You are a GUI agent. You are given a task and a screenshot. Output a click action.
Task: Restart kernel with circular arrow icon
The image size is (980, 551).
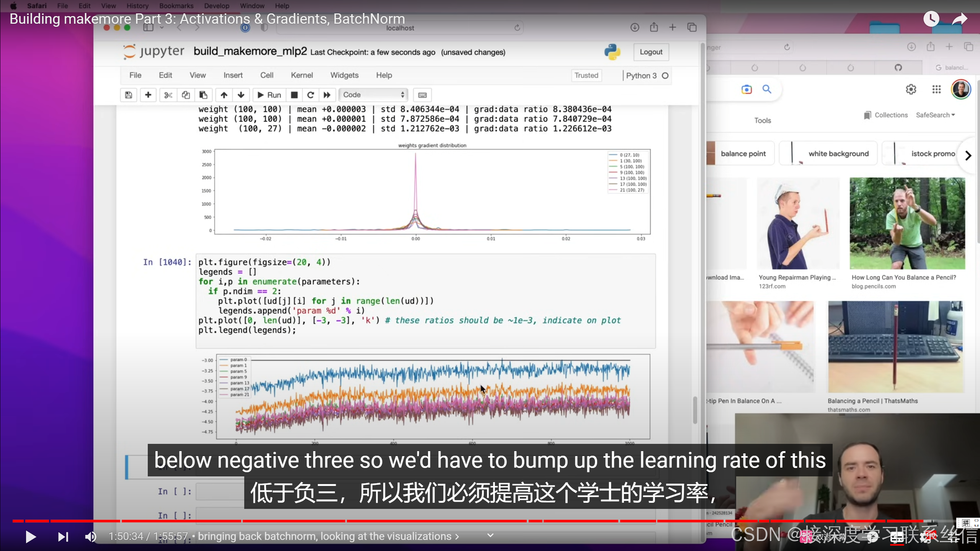click(310, 95)
